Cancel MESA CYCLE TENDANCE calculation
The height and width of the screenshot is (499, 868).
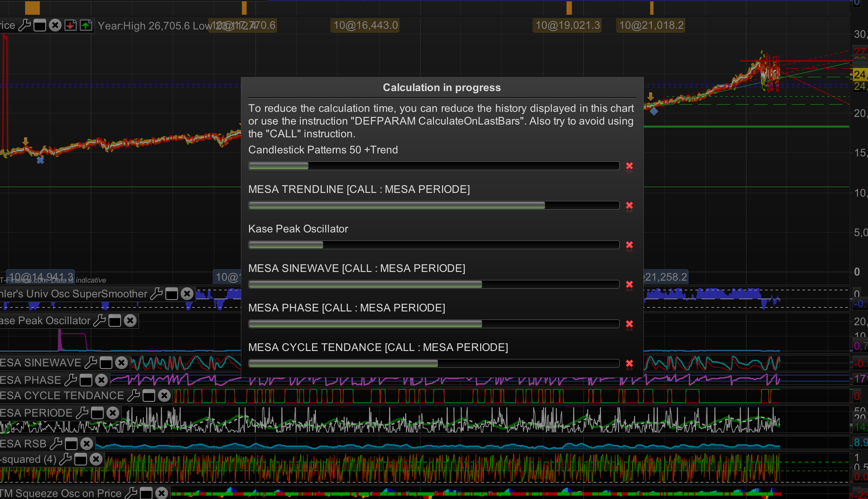click(x=629, y=364)
